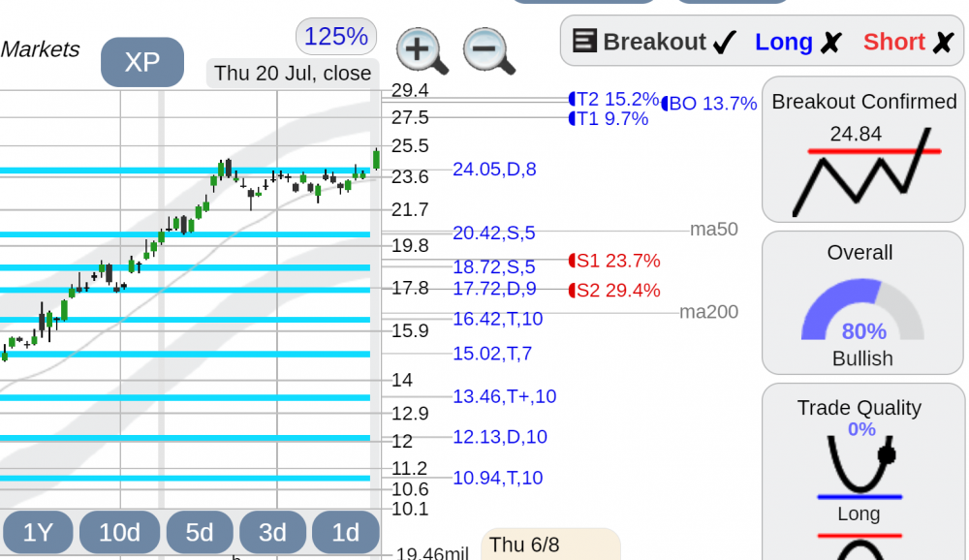Select the 1d timeframe button
The image size is (969, 560).
pyautogui.click(x=346, y=532)
